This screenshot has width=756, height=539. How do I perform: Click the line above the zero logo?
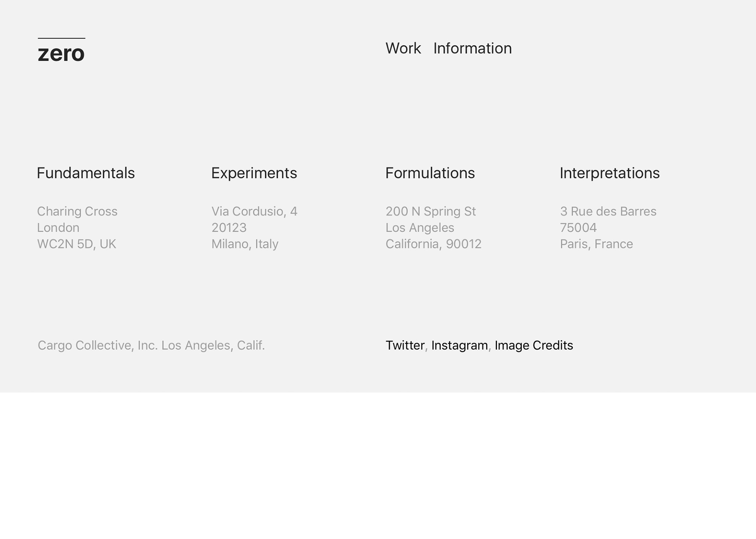click(61, 38)
